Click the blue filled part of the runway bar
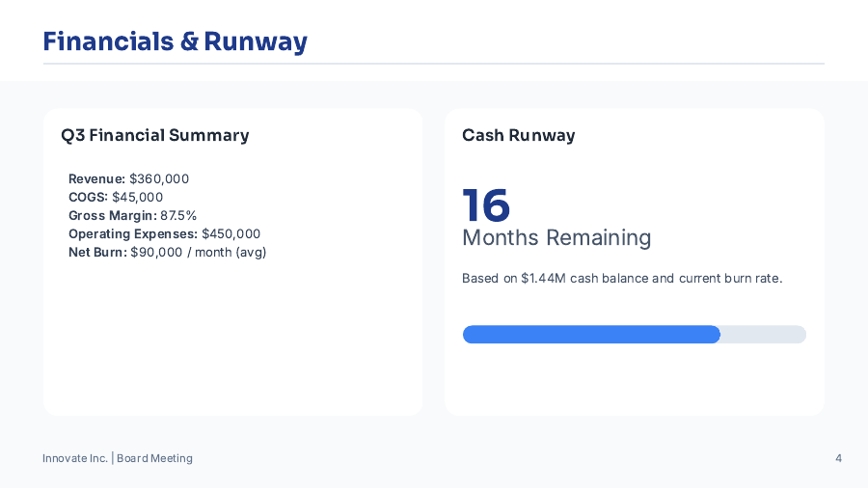 tap(591, 335)
